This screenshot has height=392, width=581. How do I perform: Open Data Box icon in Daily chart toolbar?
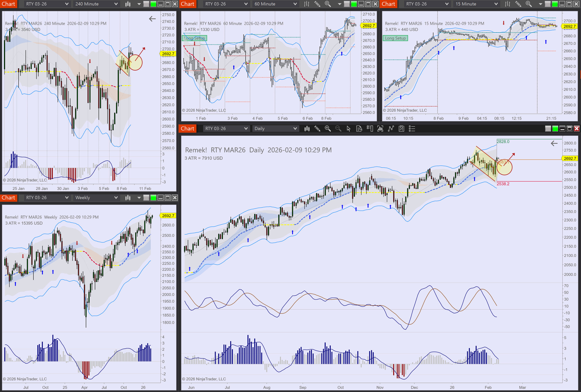point(359,129)
